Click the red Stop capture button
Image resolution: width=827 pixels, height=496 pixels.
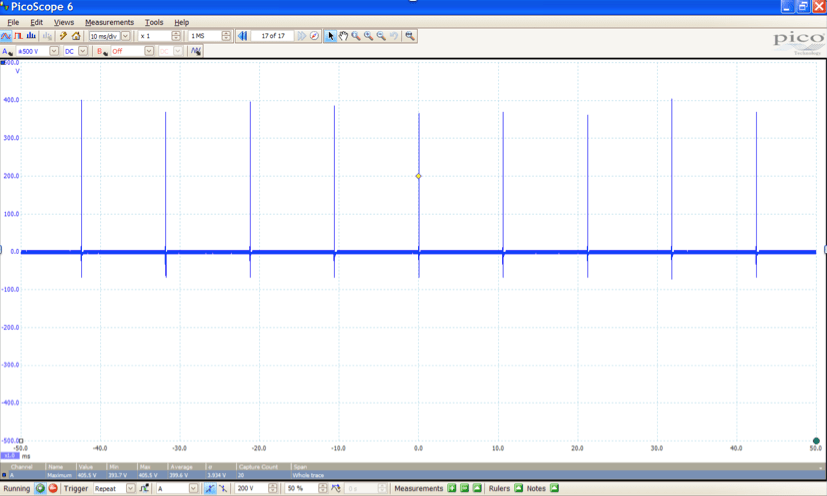click(x=53, y=488)
